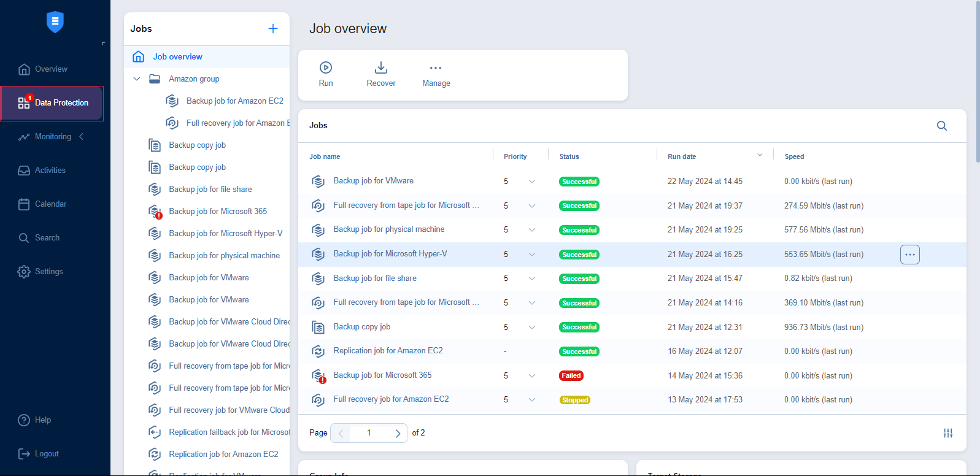Open the Manage ellipsis menu
Screen dimensions: 980x476
[x=436, y=68]
